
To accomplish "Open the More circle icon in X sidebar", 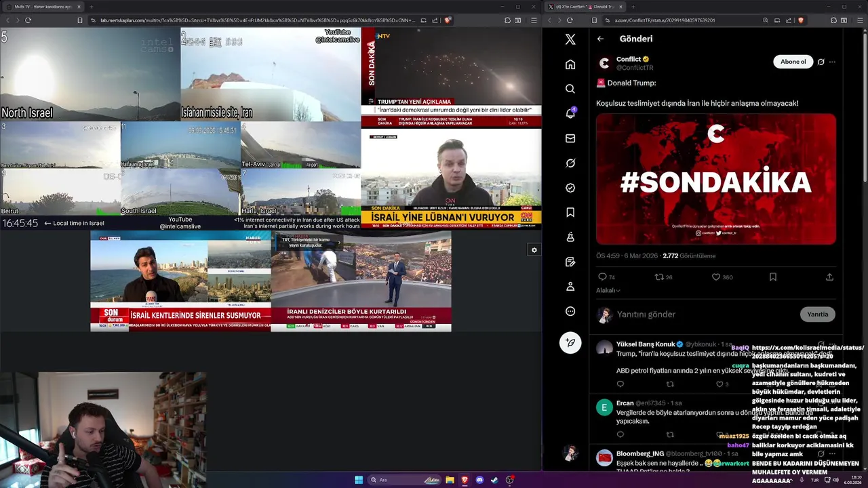I will 570,311.
